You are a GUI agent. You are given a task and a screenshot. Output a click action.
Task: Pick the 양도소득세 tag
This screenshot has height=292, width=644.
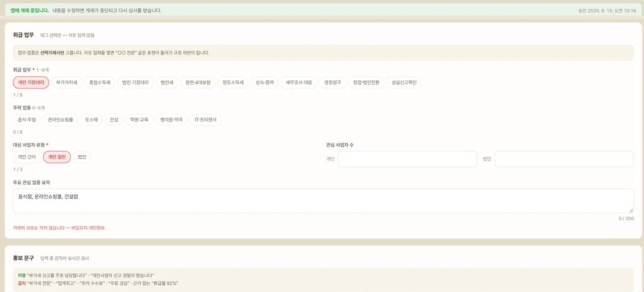(233, 83)
